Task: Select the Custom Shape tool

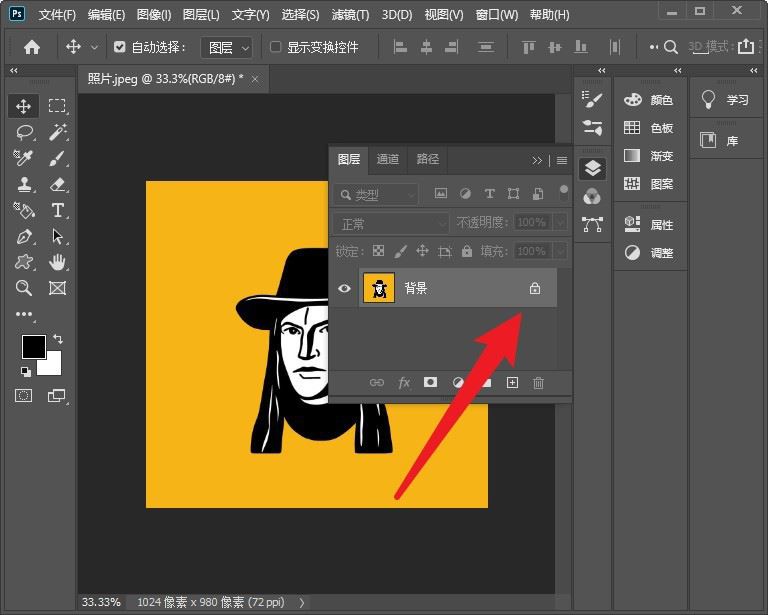Action: point(24,262)
